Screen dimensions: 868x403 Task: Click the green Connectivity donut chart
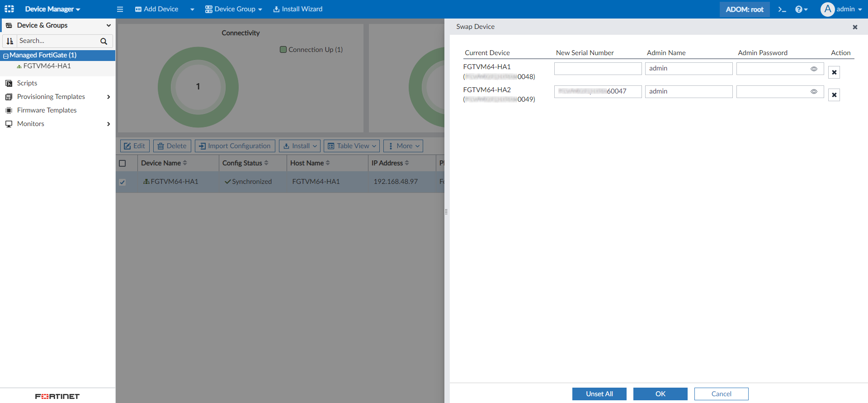[x=198, y=87]
